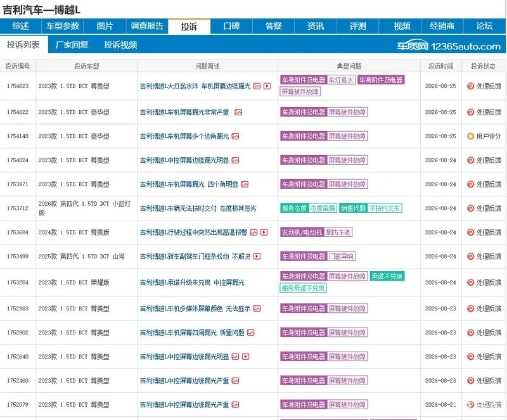
Task: Play video icon for complaint 1753684
Action: 264,232
